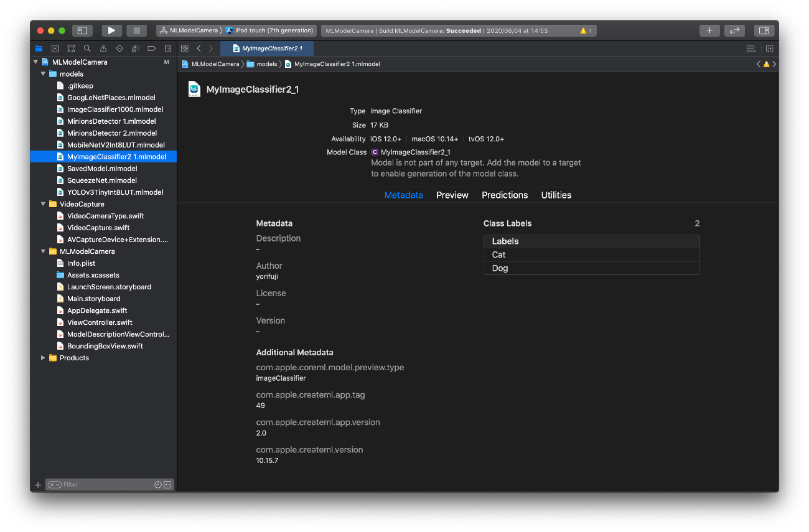Viewport: 809px width, 532px height.
Task: Toggle the inspector panel with the right-sidebar button
Action: pos(764,30)
